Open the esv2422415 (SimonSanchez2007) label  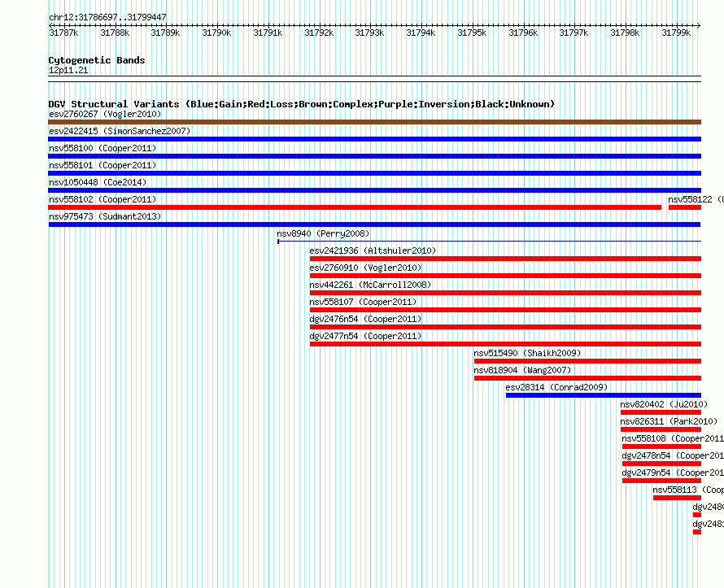(x=120, y=131)
